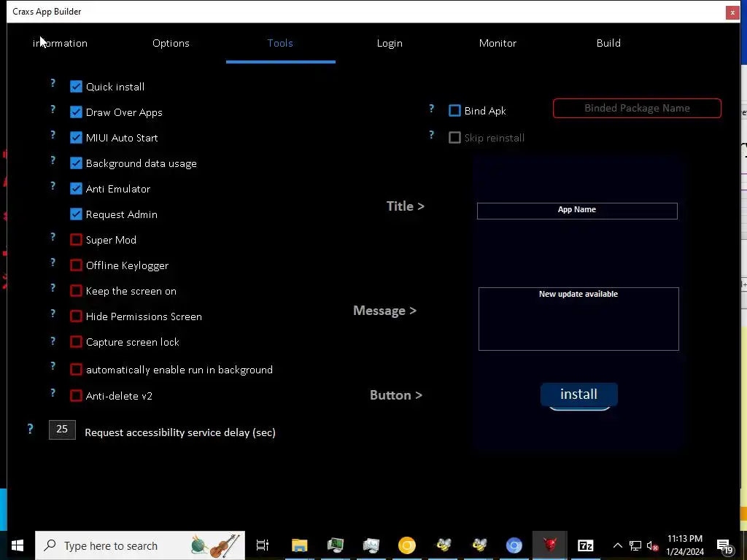Uncheck Background data usage
The image size is (747, 560).
point(76,163)
